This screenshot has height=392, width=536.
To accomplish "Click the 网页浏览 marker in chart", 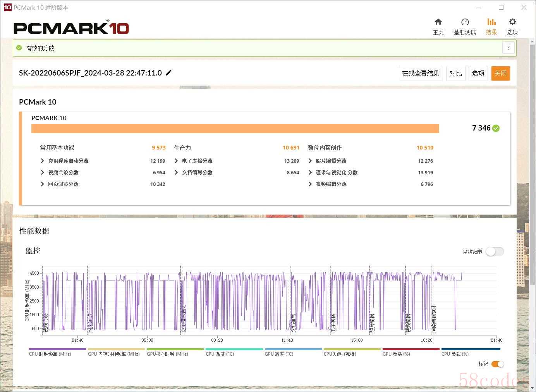I will click(91, 323).
